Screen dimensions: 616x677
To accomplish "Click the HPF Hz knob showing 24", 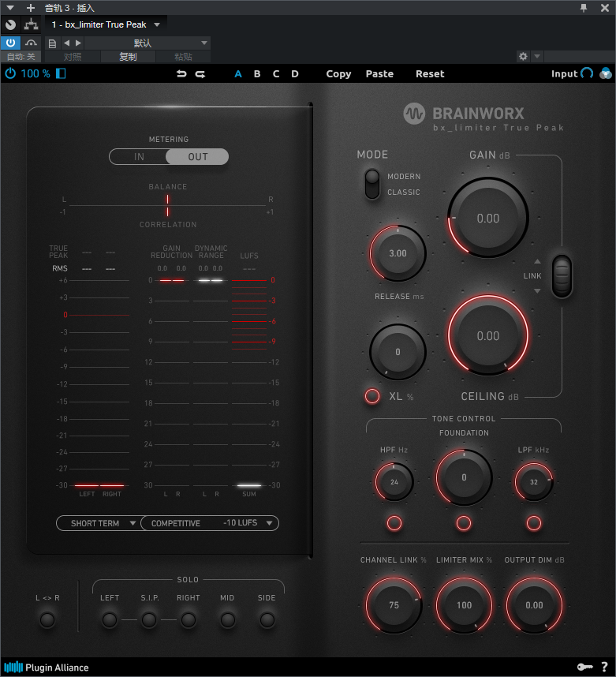I will (x=394, y=482).
